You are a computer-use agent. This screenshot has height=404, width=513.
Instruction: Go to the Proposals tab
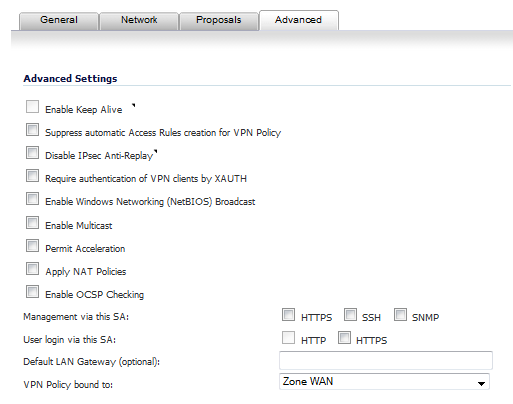click(x=219, y=20)
